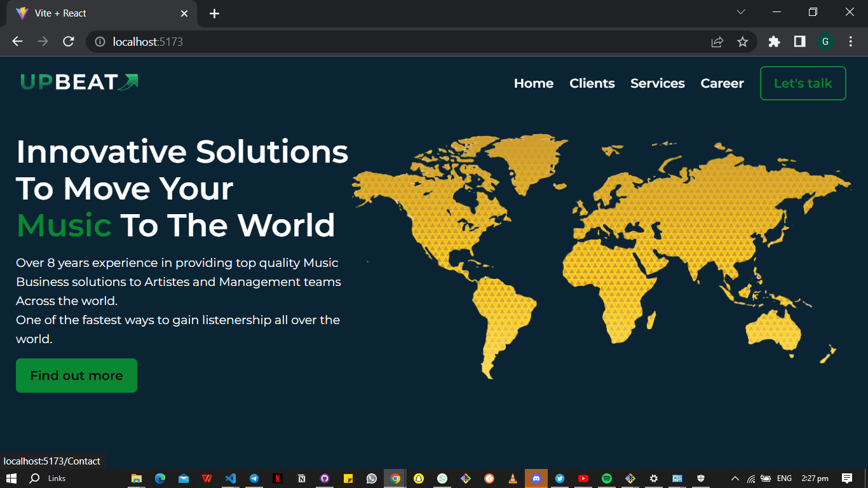Open Windows Settings gear on the taskbar

coord(654,478)
